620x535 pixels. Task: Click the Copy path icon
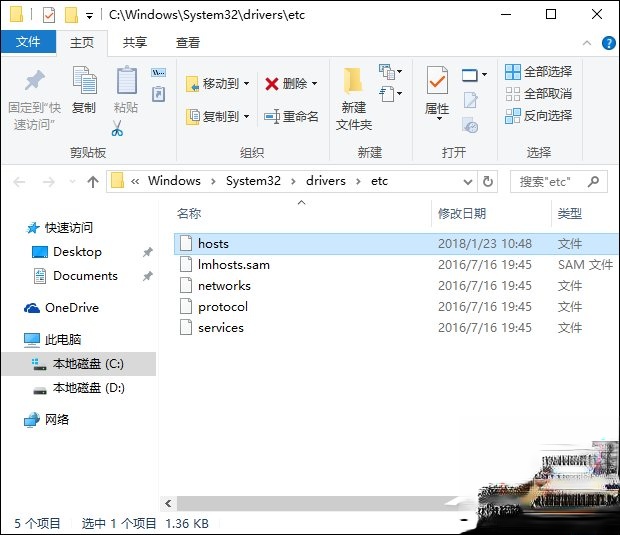coord(159,73)
